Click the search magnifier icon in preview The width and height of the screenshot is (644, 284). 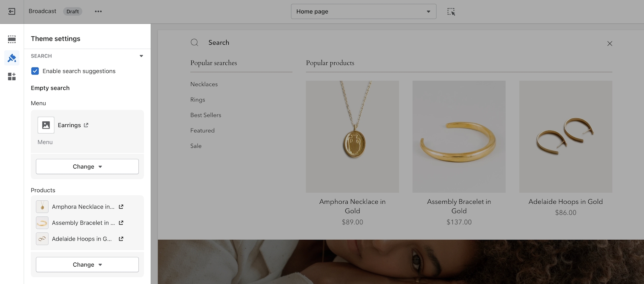click(195, 43)
